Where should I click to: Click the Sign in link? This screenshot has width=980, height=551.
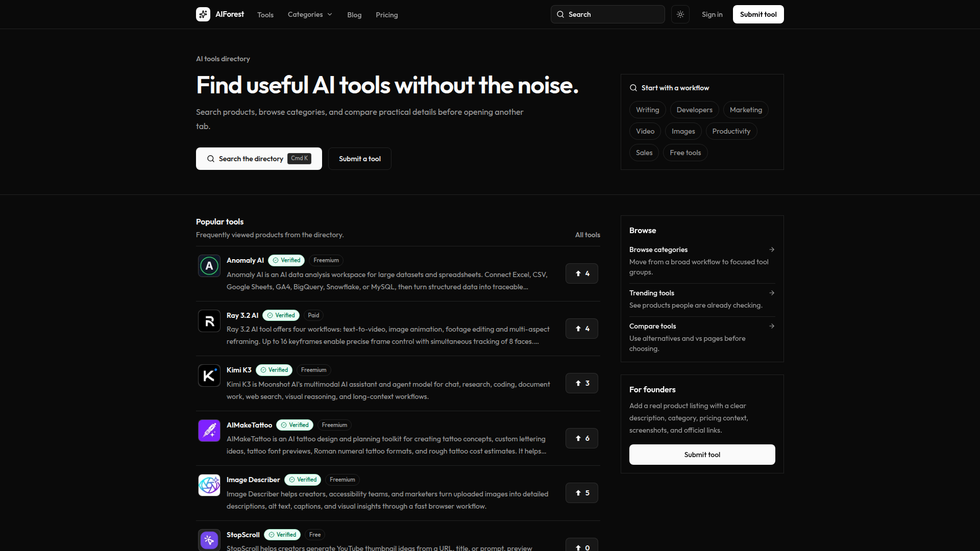click(712, 14)
